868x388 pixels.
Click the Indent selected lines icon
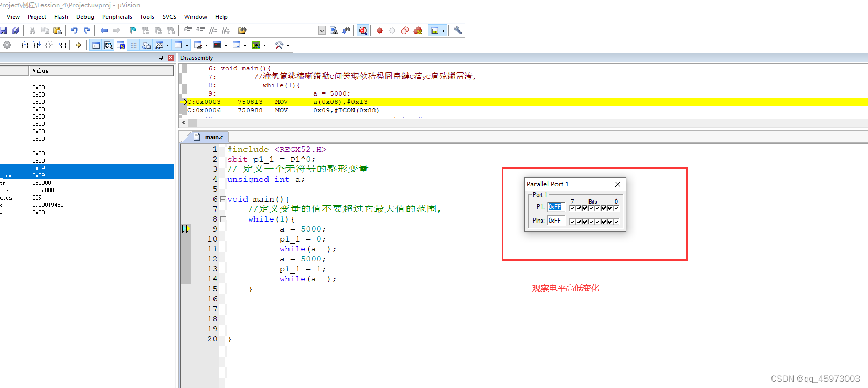coord(188,30)
